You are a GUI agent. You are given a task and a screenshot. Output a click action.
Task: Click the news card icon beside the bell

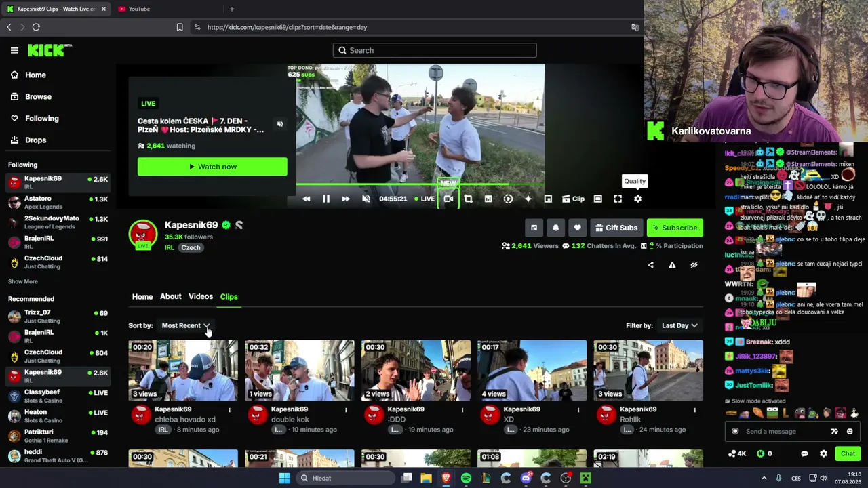(534, 228)
